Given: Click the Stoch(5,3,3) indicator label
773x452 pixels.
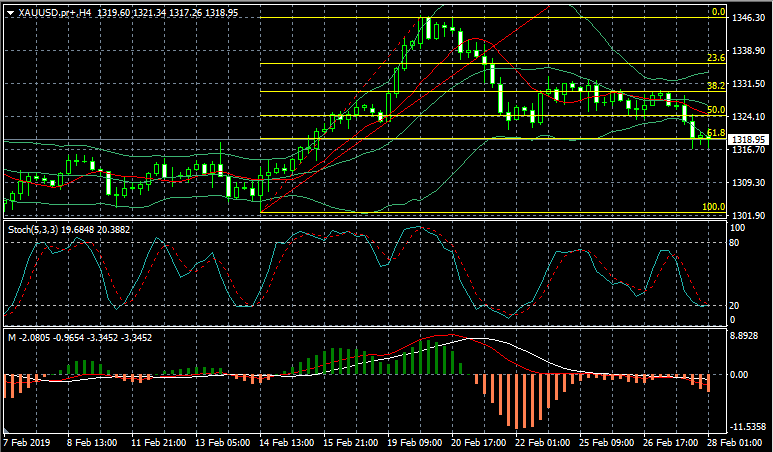Looking at the screenshot, I should click(x=69, y=229).
